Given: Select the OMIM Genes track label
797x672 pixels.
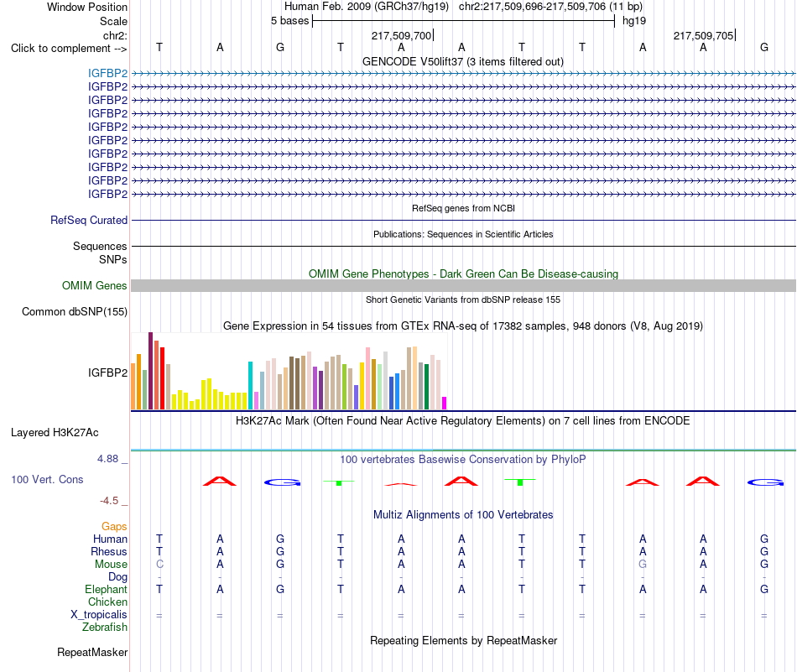Looking at the screenshot, I should pyautogui.click(x=95, y=286).
